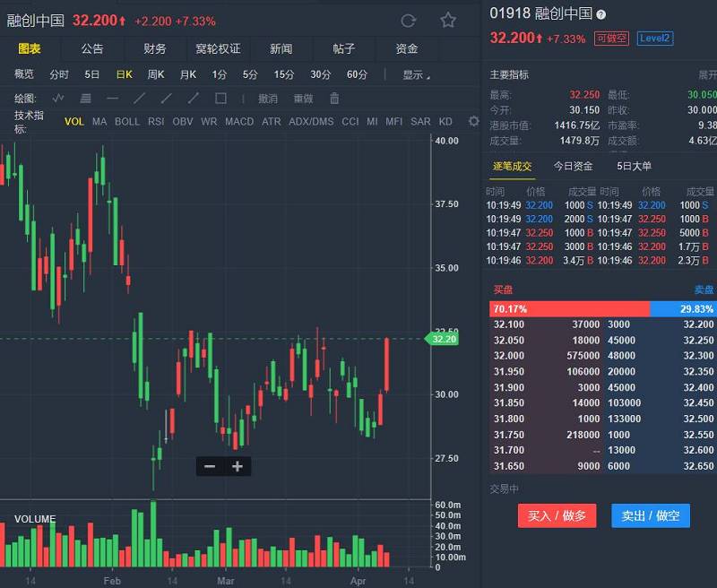Open the 窝轮权证 tab
Image resolution: width=717 pixels, height=588 pixels.
218,48
